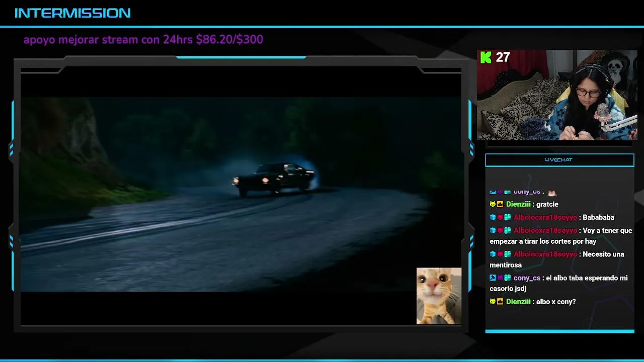Click the teal badge on cony_cs's 'el albo taba' message
This screenshot has height=362, width=644.
click(x=508, y=278)
